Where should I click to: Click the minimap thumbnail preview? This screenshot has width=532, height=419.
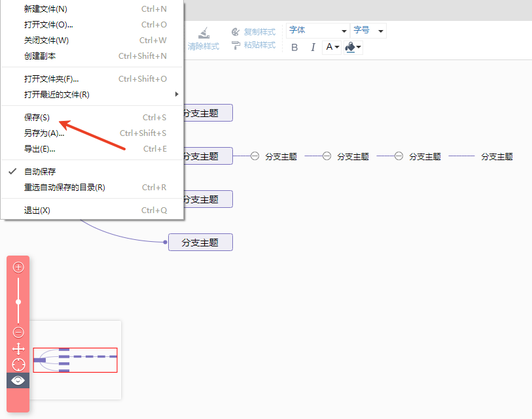pos(75,360)
